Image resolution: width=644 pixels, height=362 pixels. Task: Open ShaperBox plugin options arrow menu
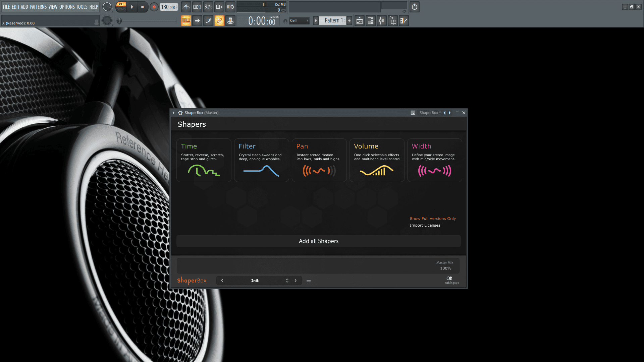pyautogui.click(x=174, y=113)
